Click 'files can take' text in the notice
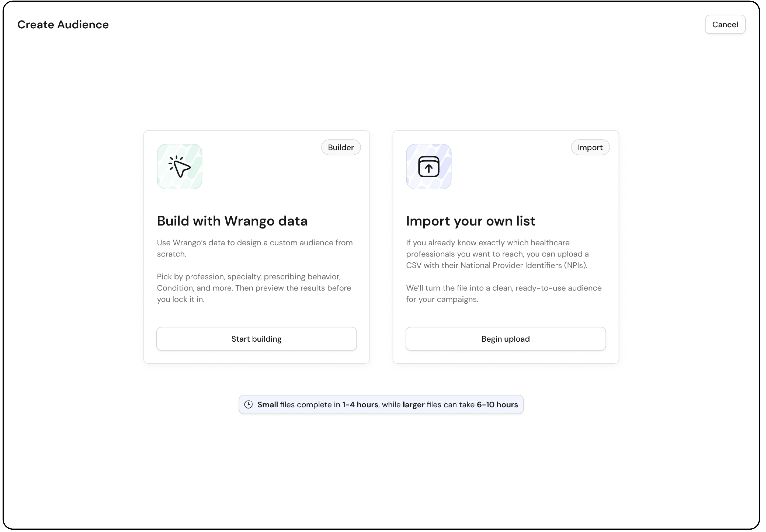The height and width of the screenshot is (532, 766). 450,404
